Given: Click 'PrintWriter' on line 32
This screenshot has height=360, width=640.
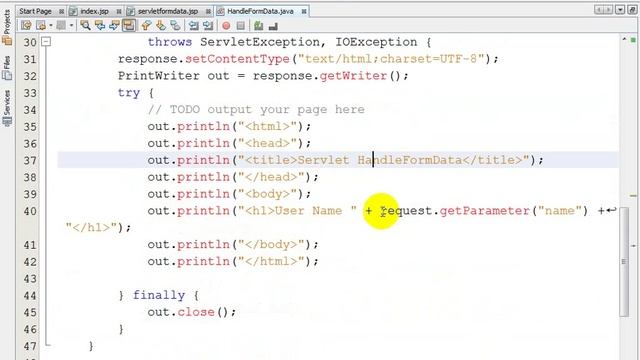Looking at the screenshot, I should pyautogui.click(x=159, y=76).
